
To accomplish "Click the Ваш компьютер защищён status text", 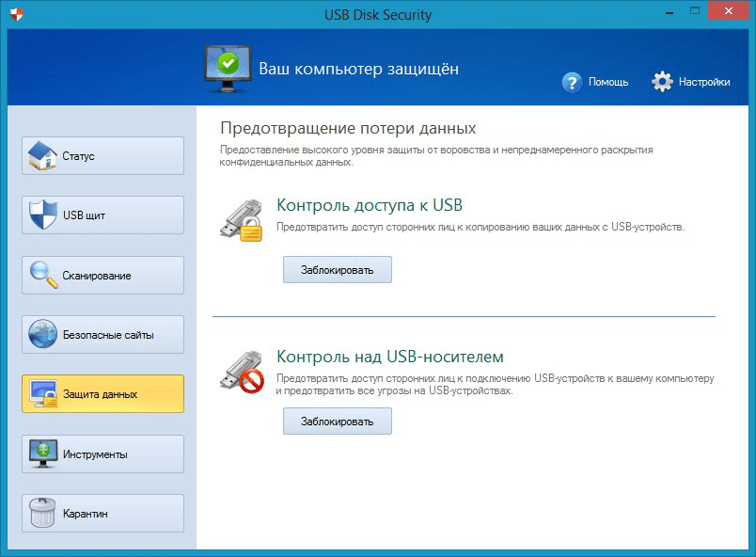I will tap(358, 69).
